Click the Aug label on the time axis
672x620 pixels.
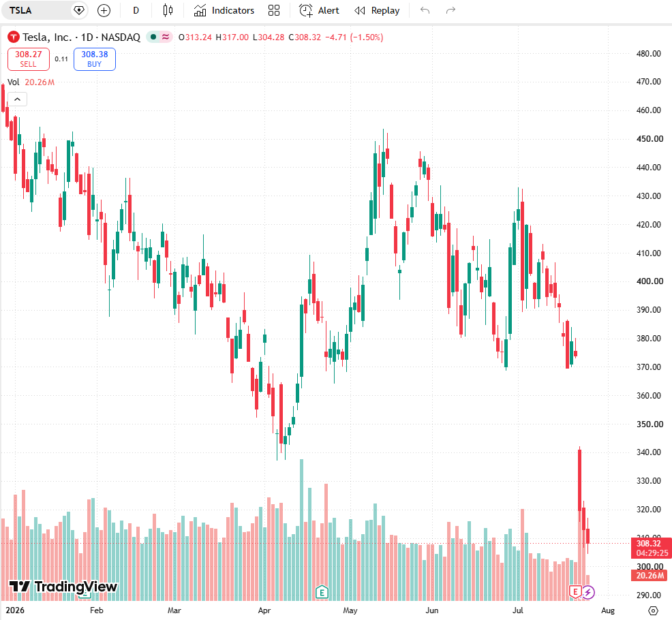[608, 610]
